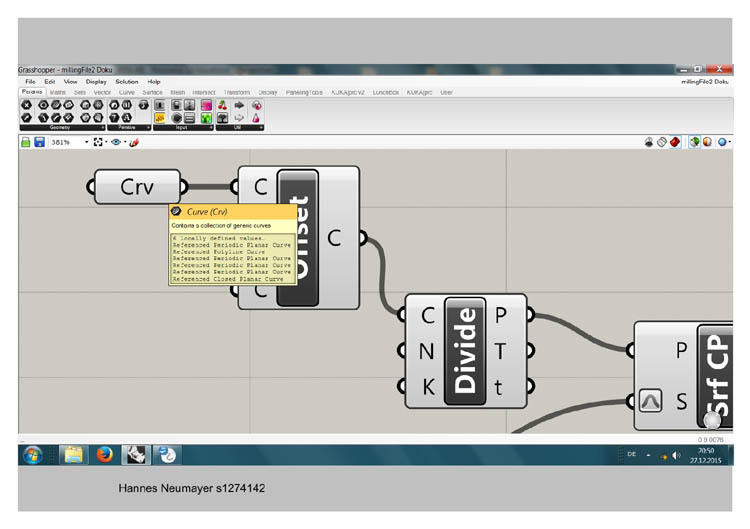The image size is (750, 529).
Task: Disable preview geometry with the hat icon
Action: point(649,142)
